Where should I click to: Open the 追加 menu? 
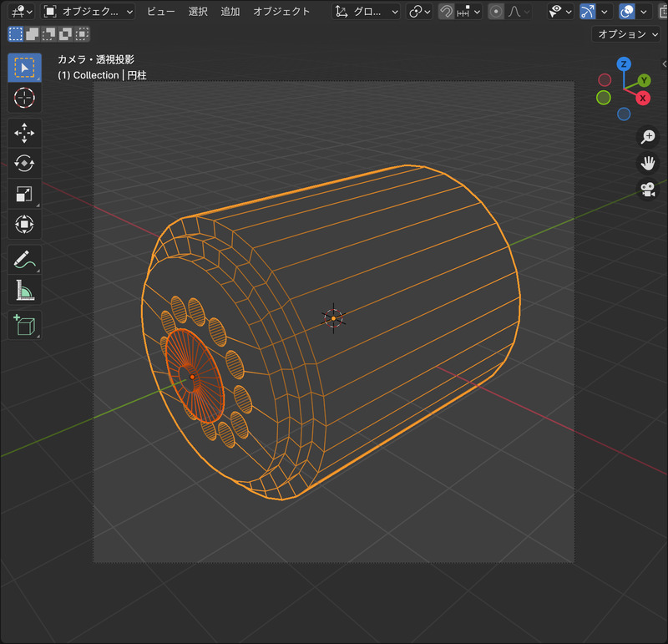coord(230,12)
